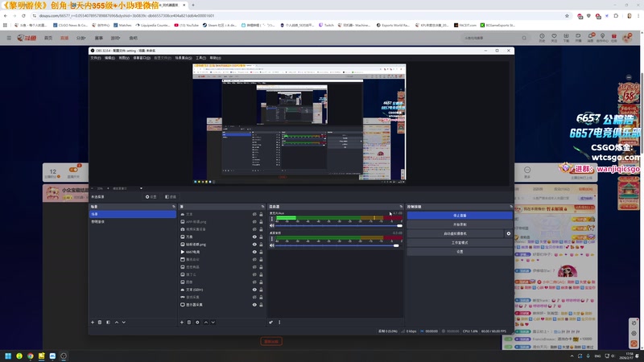Image resolution: width=644 pixels, height=362 pixels.
Task: Show the topmost 文本 source
Action: pos(254,214)
